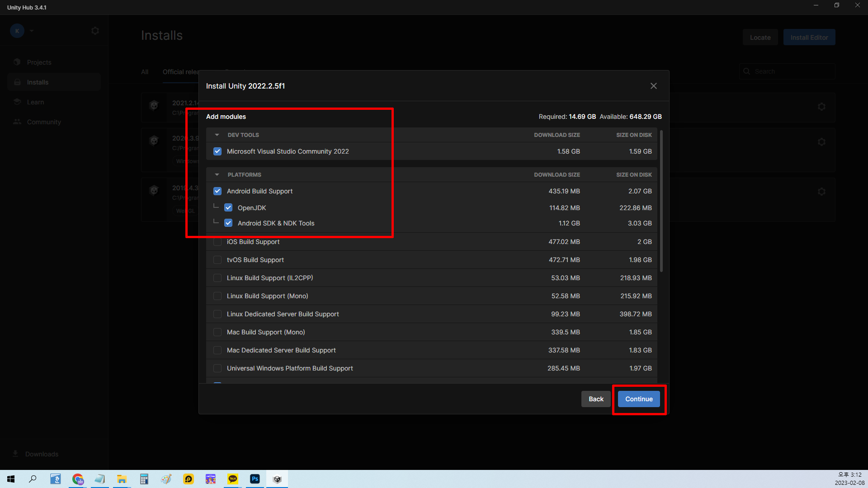Open settings gear for 2020.3 install

821,142
